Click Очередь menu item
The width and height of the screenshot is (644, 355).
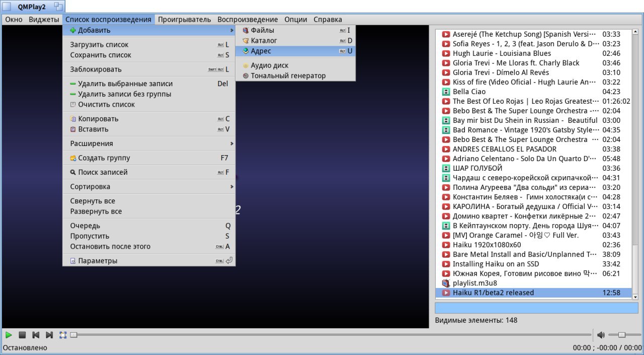click(x=149, y=226)
